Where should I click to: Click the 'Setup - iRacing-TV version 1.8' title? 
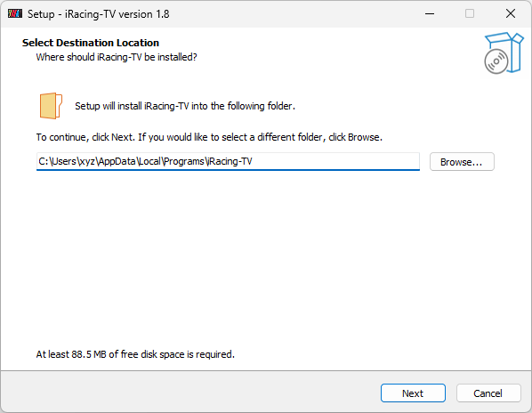click(99, 14)
